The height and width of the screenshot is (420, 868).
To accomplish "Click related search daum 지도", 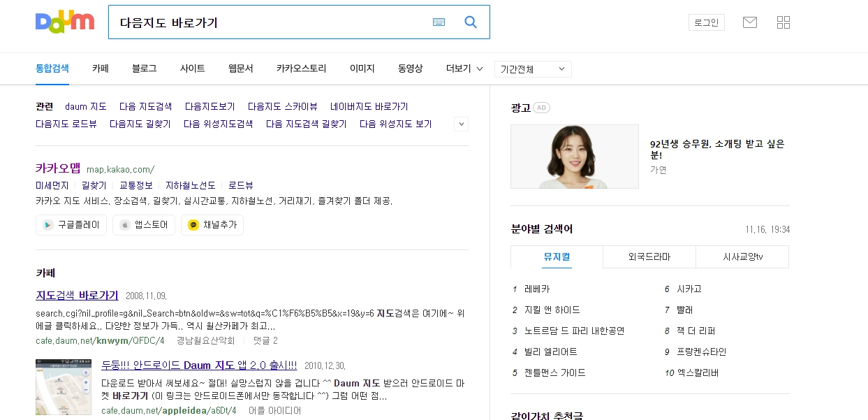I will (86, 107).
